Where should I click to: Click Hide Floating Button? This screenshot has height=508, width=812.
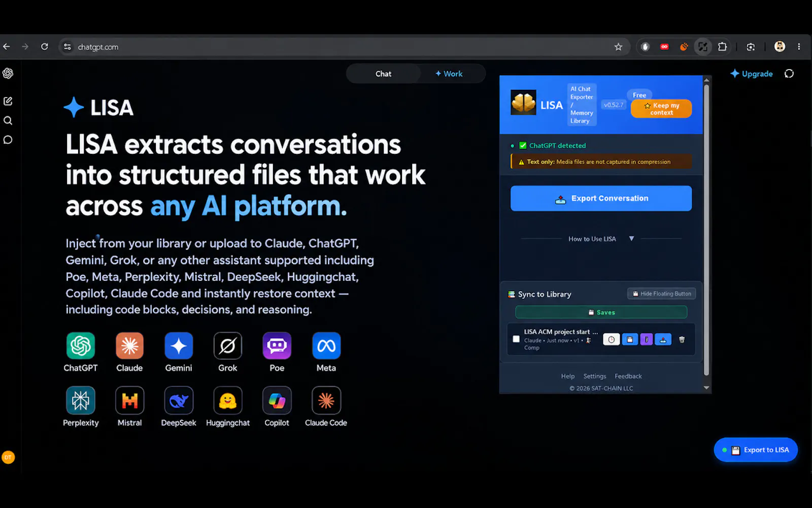[662, 294]
